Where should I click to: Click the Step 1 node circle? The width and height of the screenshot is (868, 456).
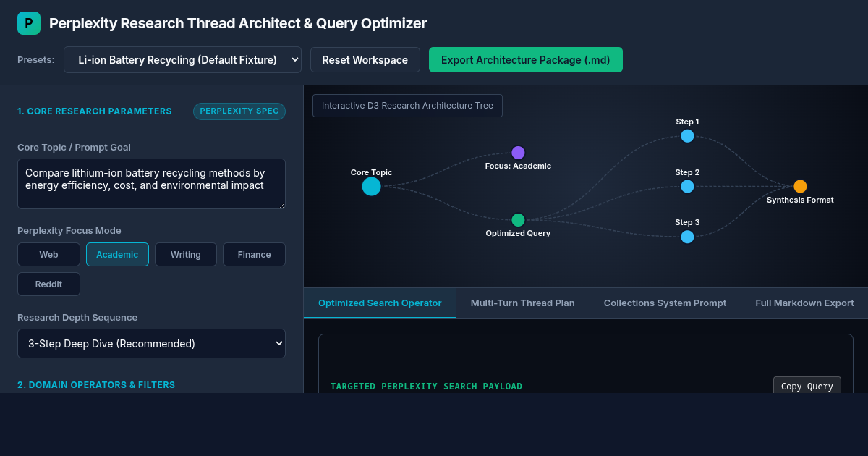687,136
